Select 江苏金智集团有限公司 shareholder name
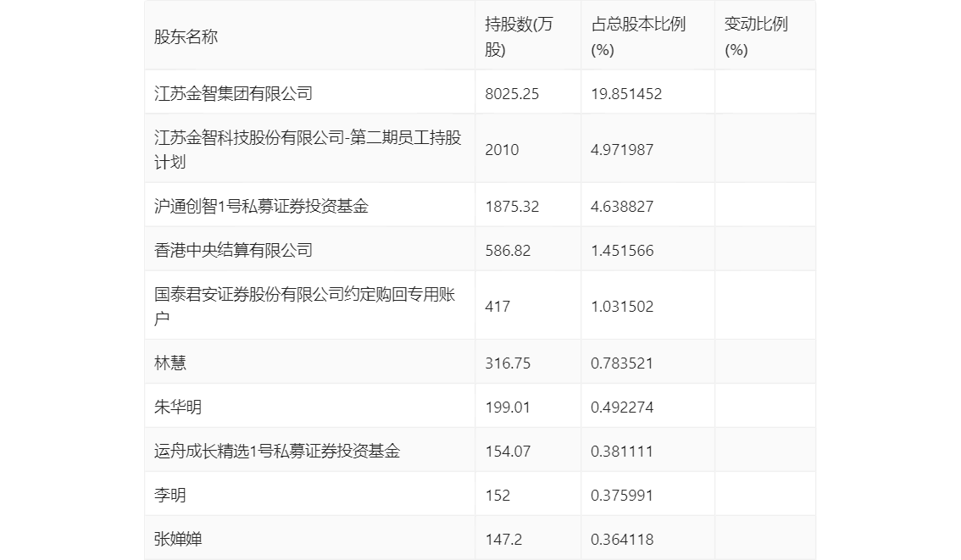 233,94
